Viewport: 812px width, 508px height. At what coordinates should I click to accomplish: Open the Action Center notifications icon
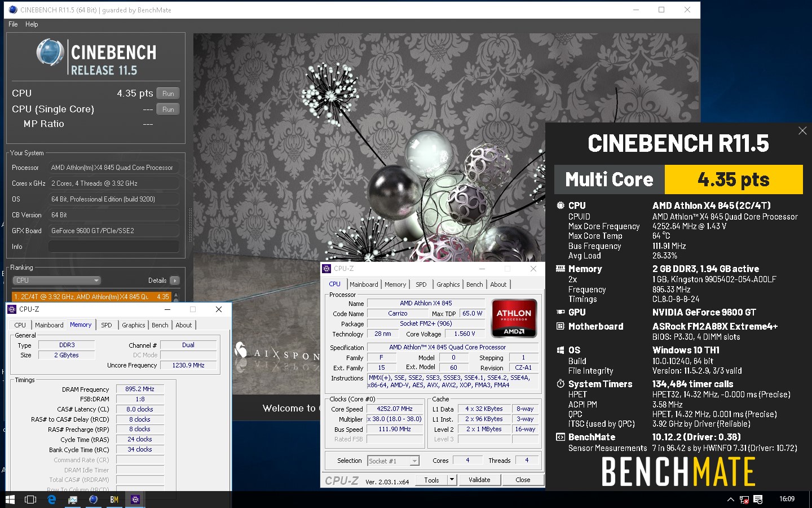point(758,500)
